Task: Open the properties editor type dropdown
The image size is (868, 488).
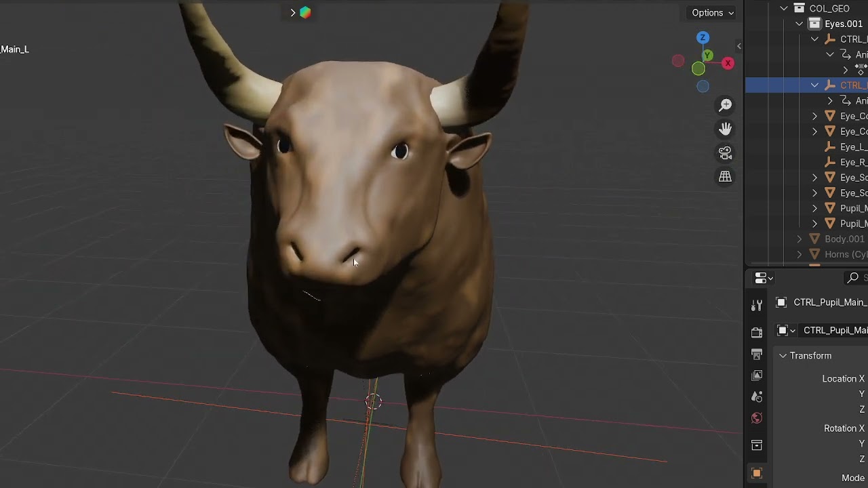Action: click(764, 278)
